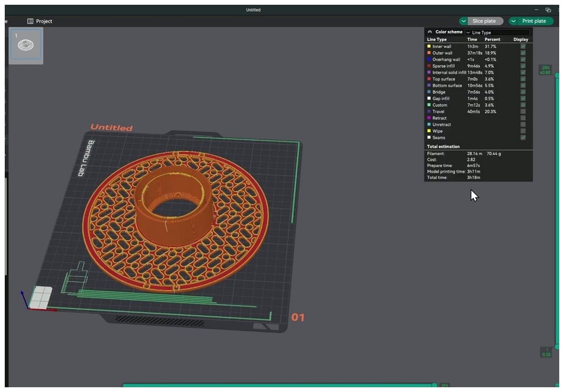
Task: Click the Print plate button
Action: click(x=535, y=21)
